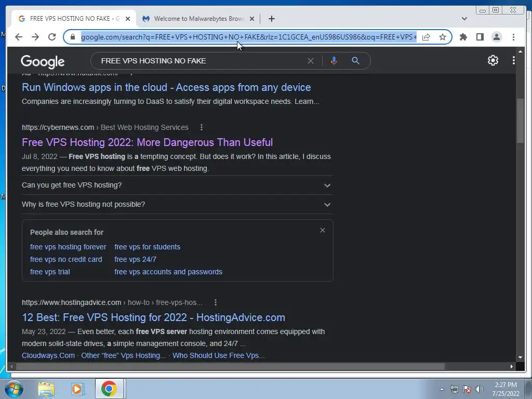This screenshot has width=532, height=399.
Task: Open more options for cybernews.com result
Action: tap(202, 127)
